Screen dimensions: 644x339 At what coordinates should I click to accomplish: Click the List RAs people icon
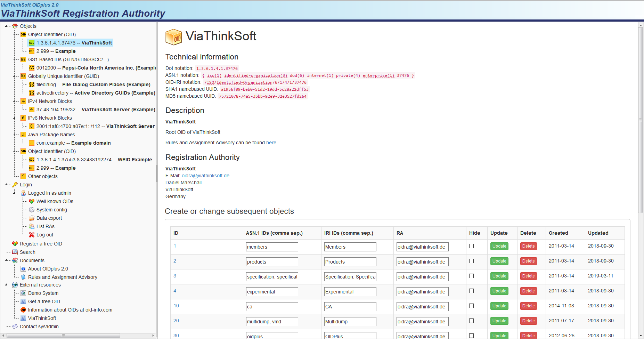tap(32, 226)
